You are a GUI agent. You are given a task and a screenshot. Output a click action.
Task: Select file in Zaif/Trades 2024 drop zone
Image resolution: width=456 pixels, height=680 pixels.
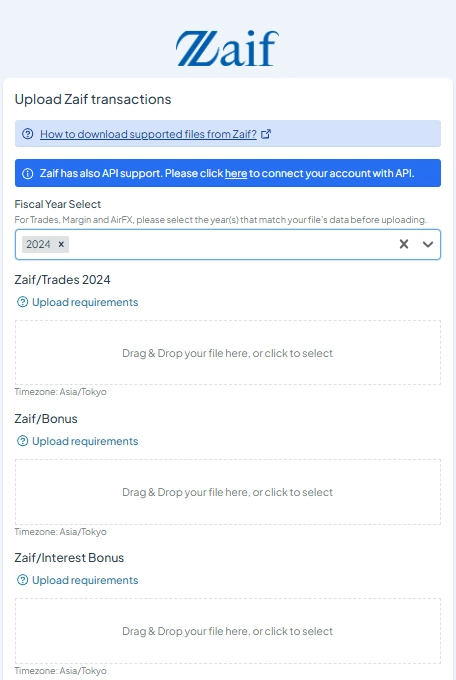228,353
